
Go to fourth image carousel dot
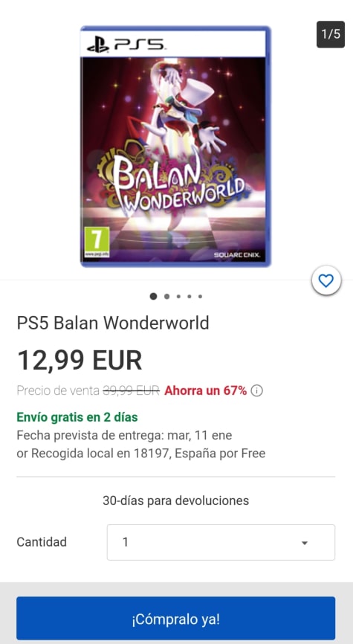pyautogui.click(x=190, y=296)
